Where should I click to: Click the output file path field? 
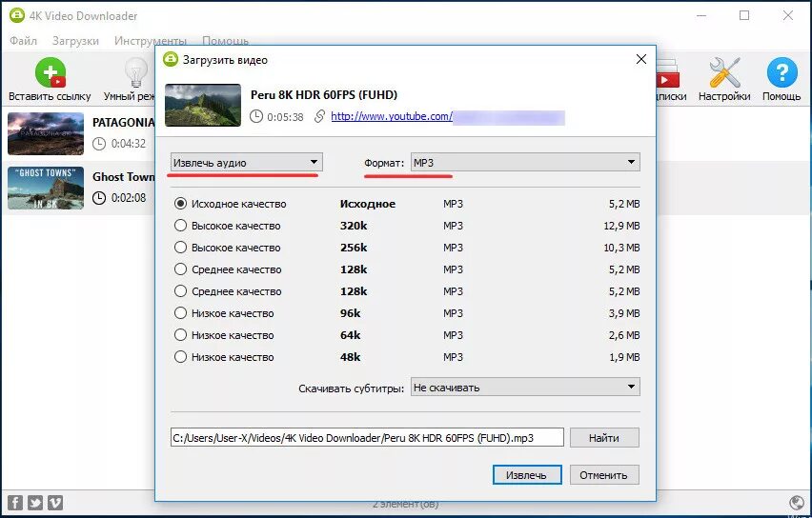(x=367, y=438)
